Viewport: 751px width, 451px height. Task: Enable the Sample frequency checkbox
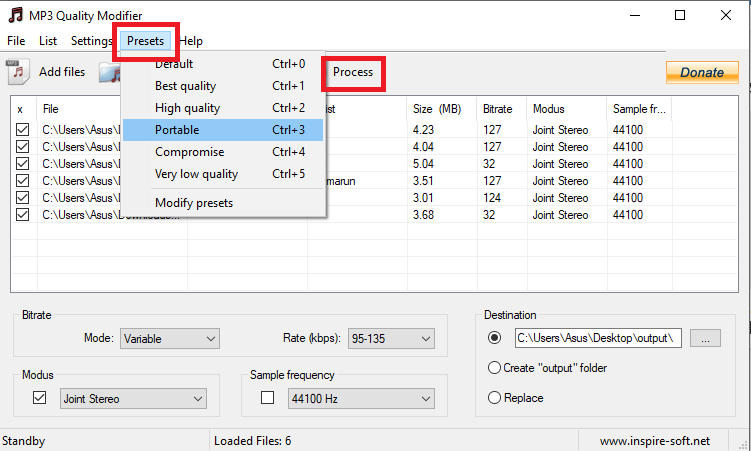267,397
